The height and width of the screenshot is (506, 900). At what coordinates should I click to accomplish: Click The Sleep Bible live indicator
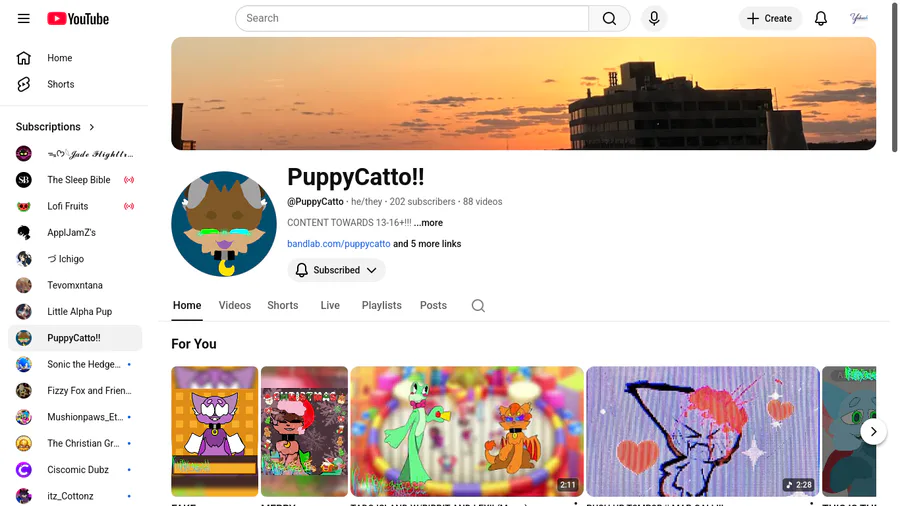point(129,180)
